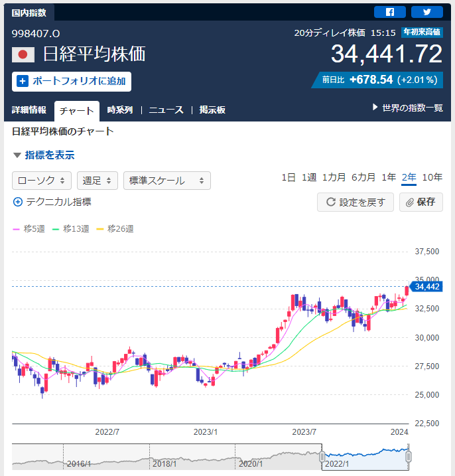
Task: Click the arrow icon before 世界の指数一覧
Action: tap(375, 107)
